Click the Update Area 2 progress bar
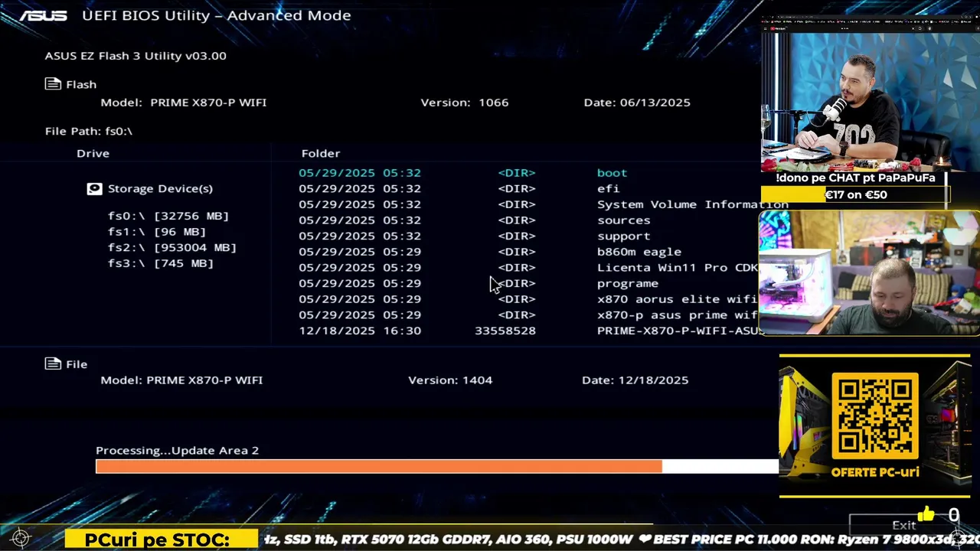 pos(437,466)
